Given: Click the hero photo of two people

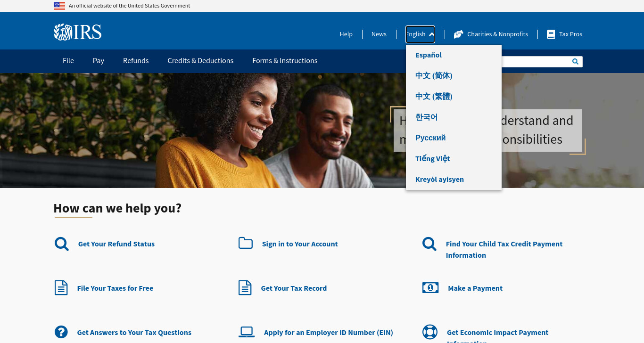Looking at the screenshot, I should click(x=264, y=131).
